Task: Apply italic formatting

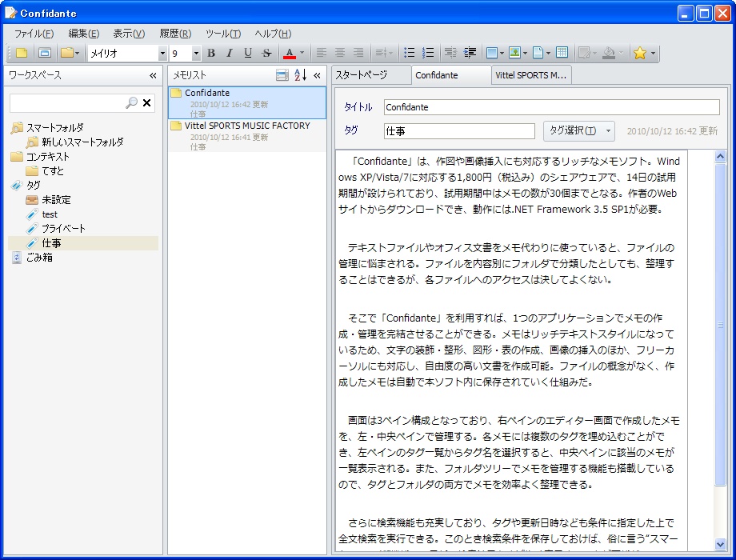Action: click(x=229, y=52)
